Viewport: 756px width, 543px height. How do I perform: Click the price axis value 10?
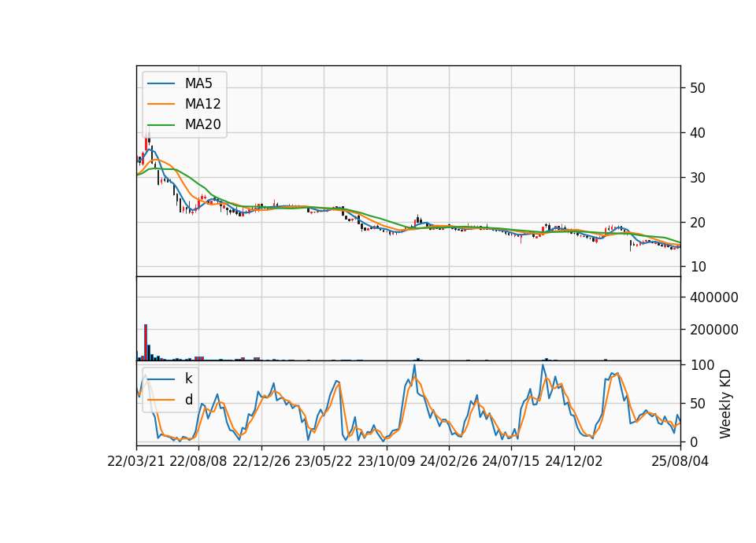(x=698, y=267)
